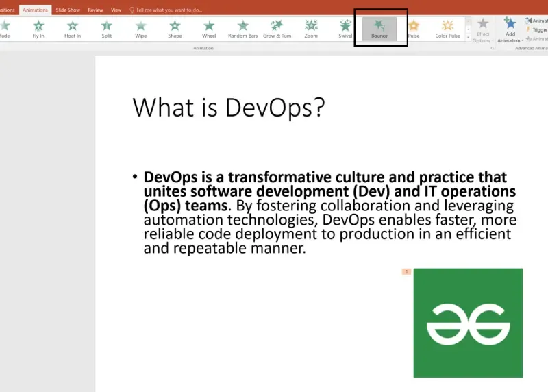Open the Transitions tab
Screen dimensions: 548x392
click(8, 10)
